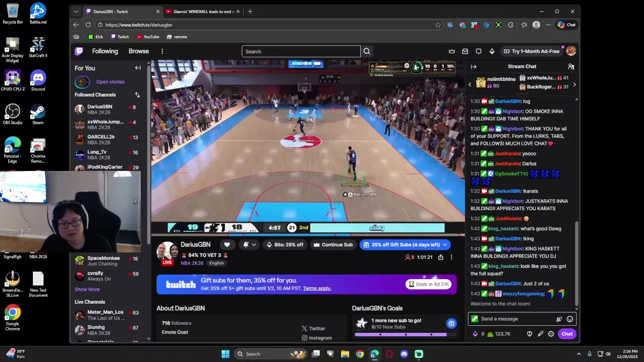Click the Continue Sub button
The width and height of the screenshot is (644, 362).
(333, 244)
